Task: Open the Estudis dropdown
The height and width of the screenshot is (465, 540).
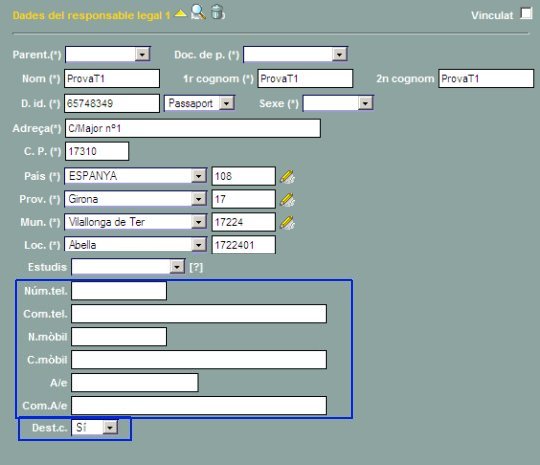Action: point(128,267)
